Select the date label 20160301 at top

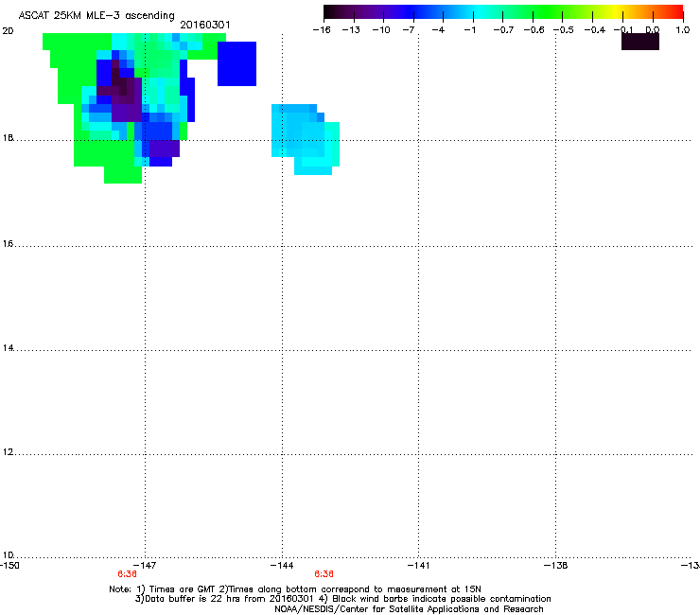(x=205, y=25)
